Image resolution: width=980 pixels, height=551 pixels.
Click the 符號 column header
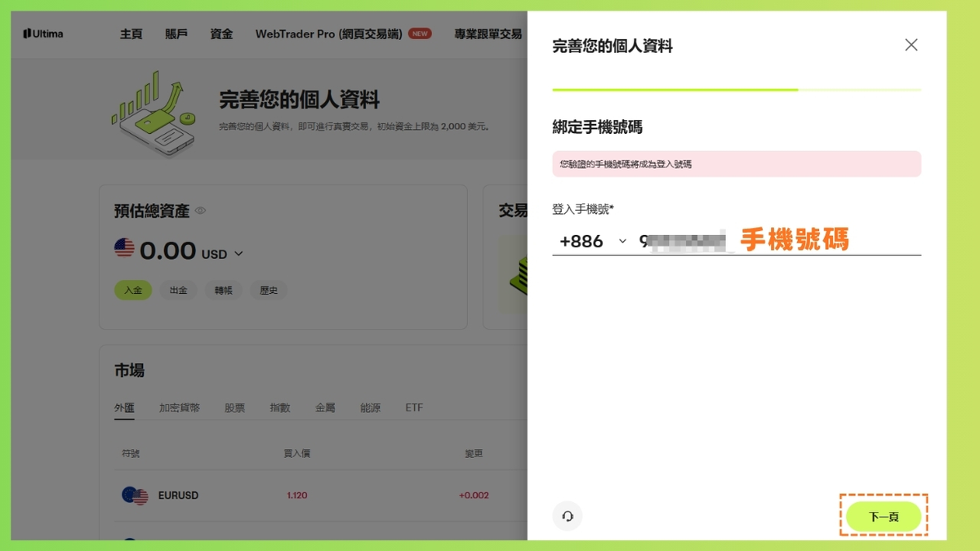[131, 453]
